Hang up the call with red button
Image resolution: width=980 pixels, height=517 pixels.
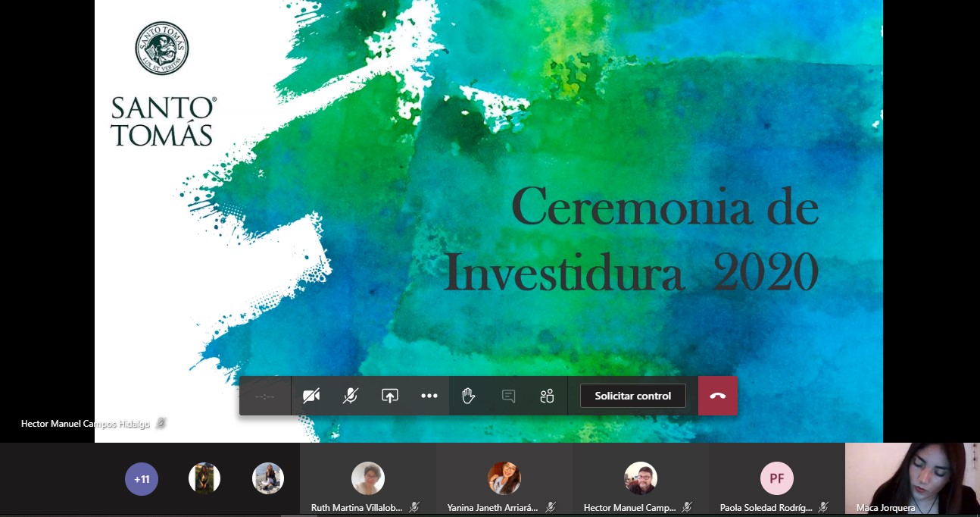(x=718, y=396)
